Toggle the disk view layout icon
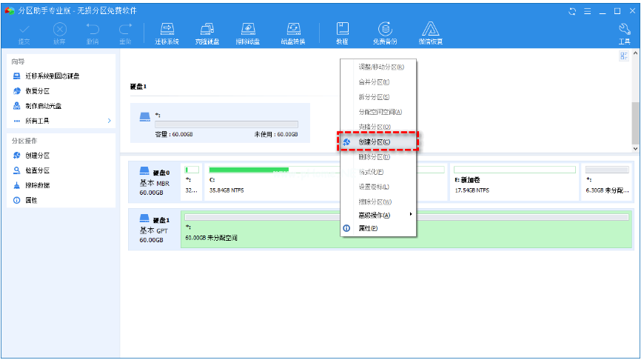Viewport: 644px width, 360px height. pos(624,56)
